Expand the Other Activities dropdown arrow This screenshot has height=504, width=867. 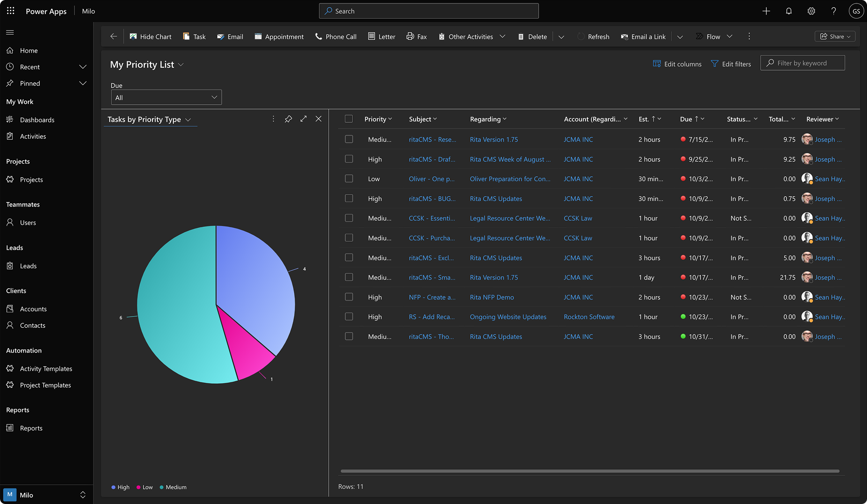click(x=503, y=37)
